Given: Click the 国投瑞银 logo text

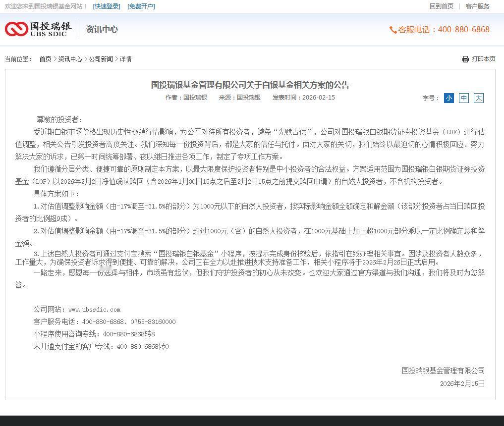Looking at the screenshot, I should click(x=51, y=26).
